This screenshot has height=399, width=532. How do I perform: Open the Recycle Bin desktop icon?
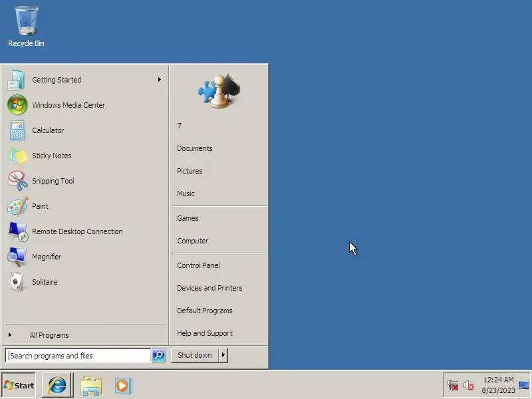26,27
